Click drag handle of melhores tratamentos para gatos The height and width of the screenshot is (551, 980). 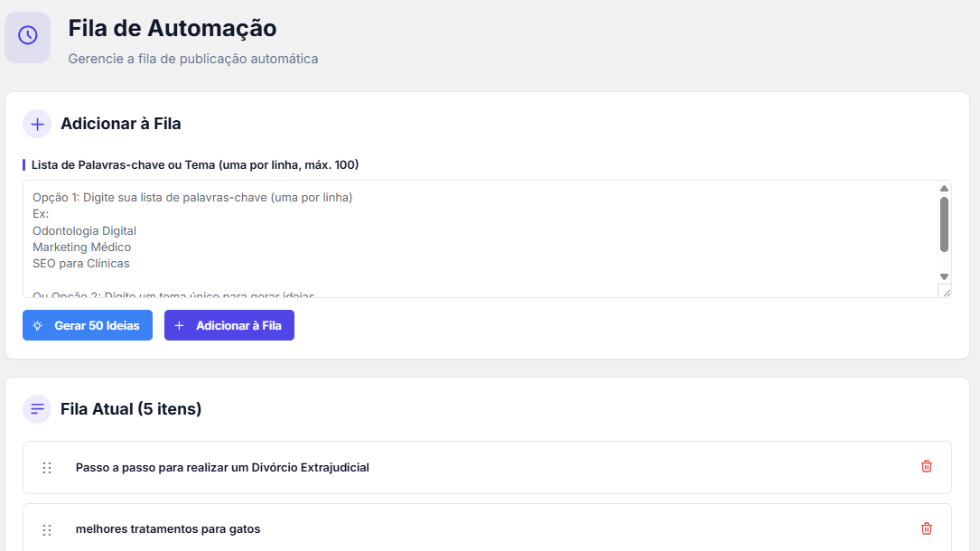tap(47, 529)
